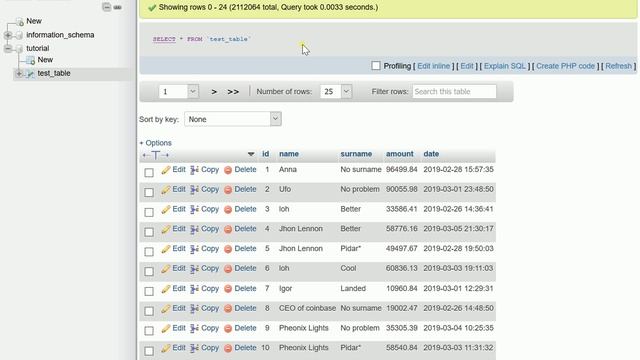The width and height of the screenshot is (640, 360).
Task: Click the red Delete icon for row id 6
Action: coord(228,269)
